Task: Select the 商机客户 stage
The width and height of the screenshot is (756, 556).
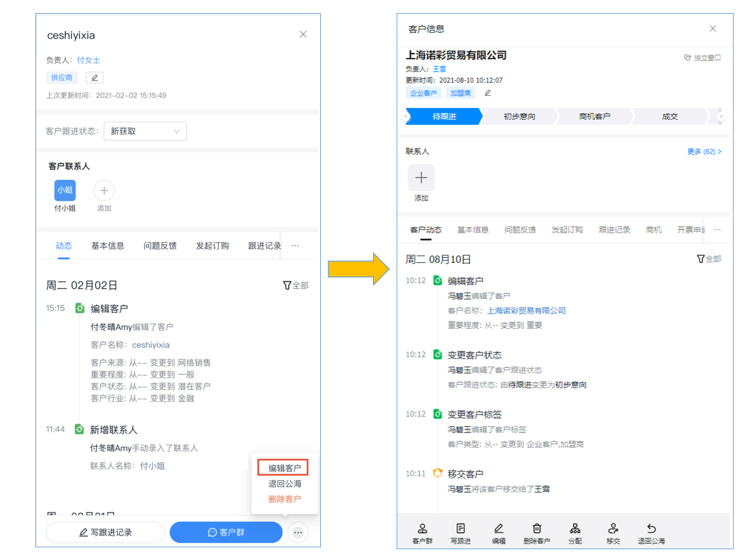Action: point(594,116)
